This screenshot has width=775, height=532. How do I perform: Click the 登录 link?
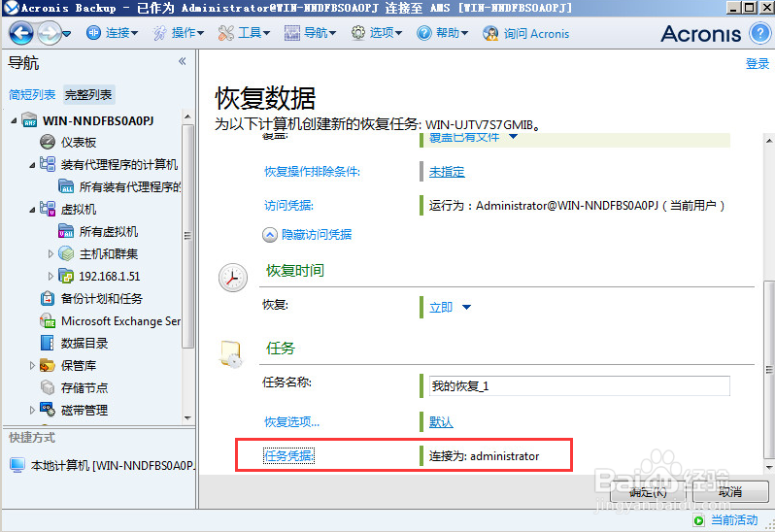[758, 64]
